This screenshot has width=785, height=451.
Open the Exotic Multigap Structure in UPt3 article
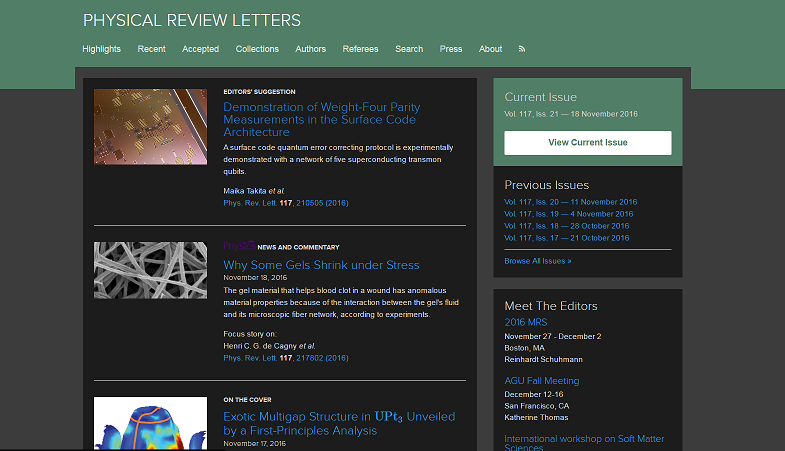coord(339,423)
